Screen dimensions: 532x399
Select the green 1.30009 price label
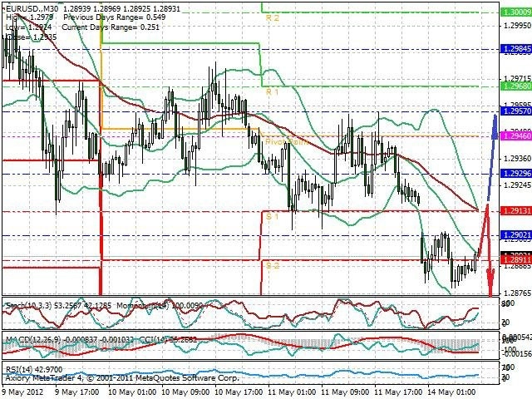pyautogui.click(x=516, y=12)
